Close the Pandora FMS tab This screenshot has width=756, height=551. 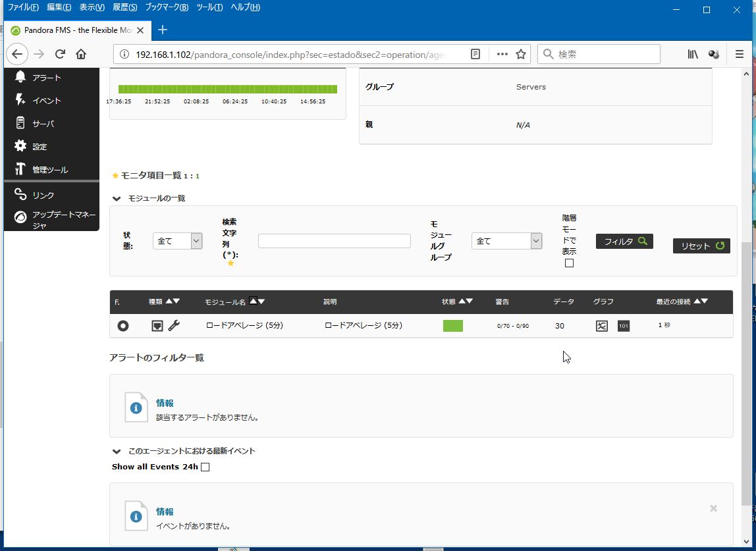click(140, 30)
